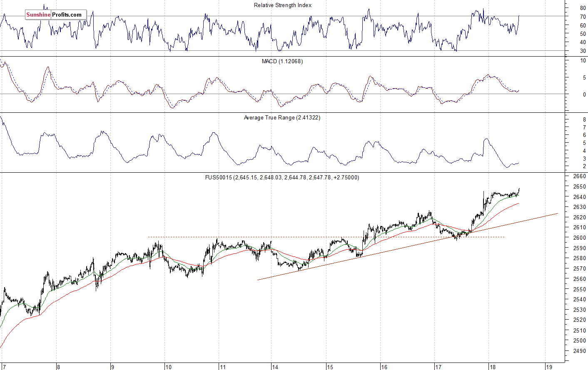Click date label 8 on time axis
Image resolution: width=588 pixels, height=370 pixels.
[x=58, y=367]
